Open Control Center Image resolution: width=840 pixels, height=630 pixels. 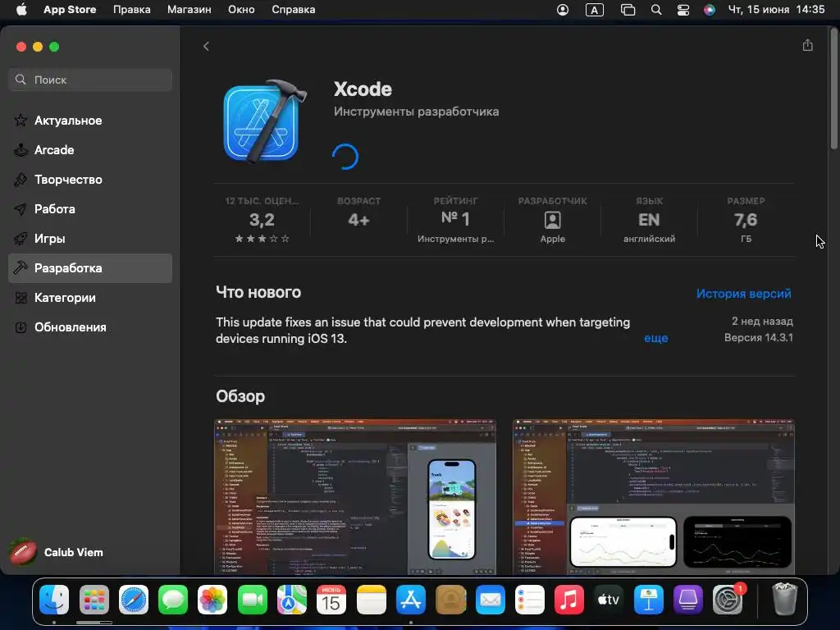(x=683, y=10)
